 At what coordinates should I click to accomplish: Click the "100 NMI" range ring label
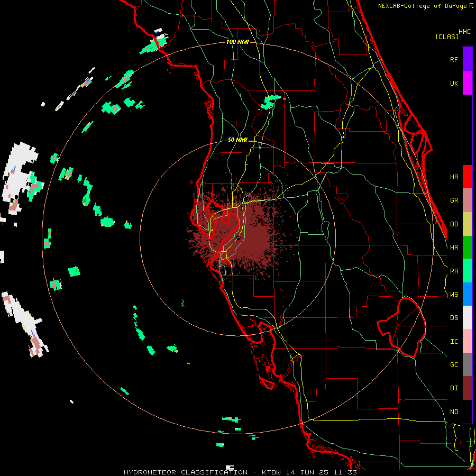237,42
